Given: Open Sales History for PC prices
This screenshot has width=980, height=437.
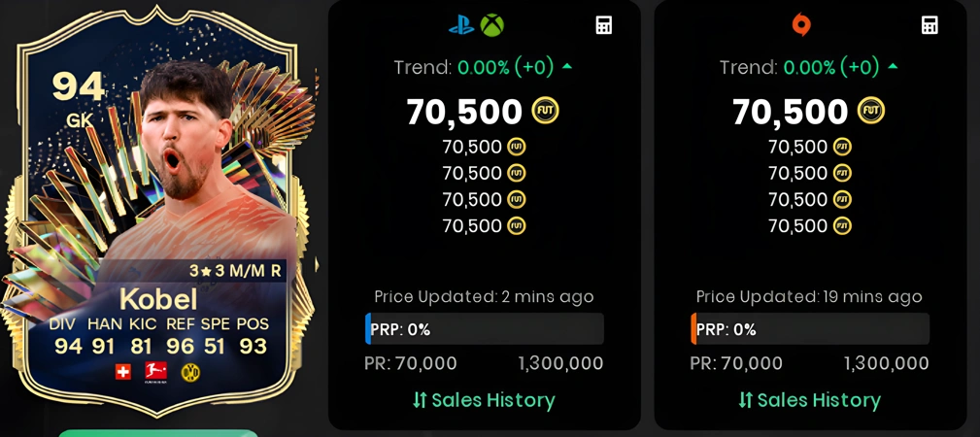Looking at the screenshot, I should coord(810,400).
